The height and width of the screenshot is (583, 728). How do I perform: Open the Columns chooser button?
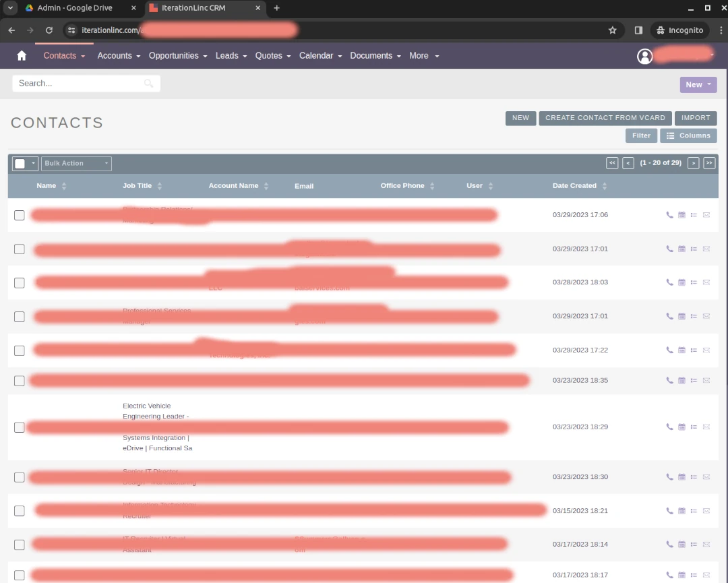click(688, 135)
